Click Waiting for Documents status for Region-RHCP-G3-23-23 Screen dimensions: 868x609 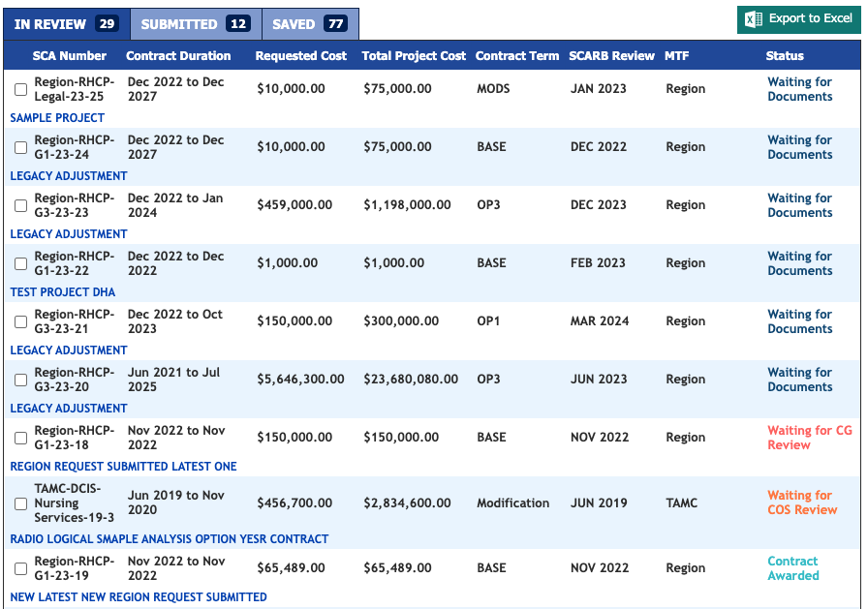click(x=799, y=205)
